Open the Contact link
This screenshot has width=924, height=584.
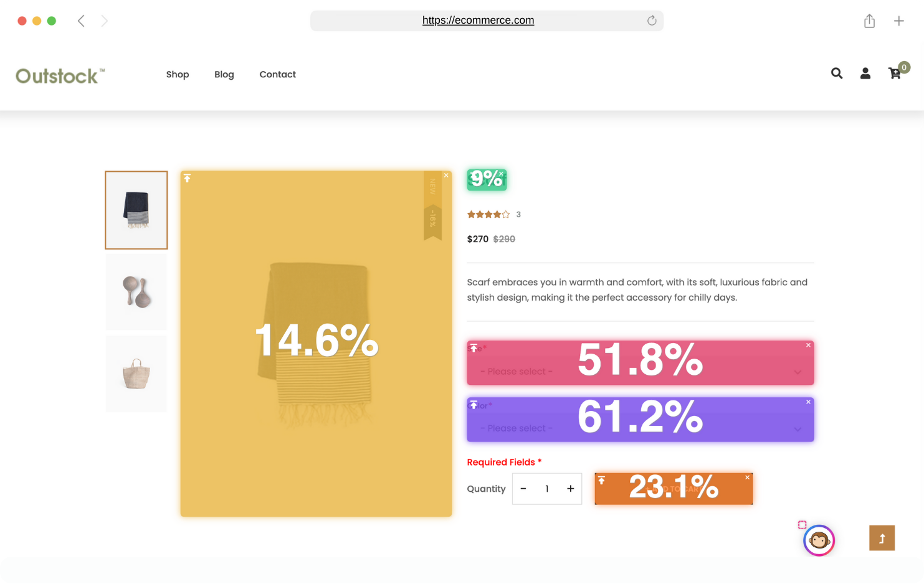277,74
